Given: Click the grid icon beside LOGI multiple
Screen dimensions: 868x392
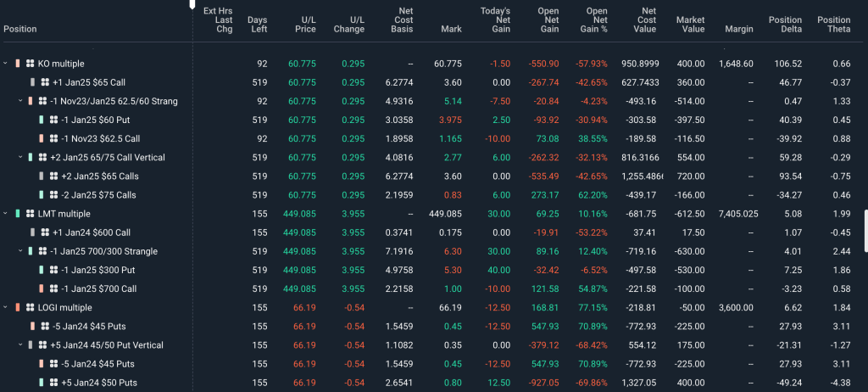Looking at the screenshot, I should coord(30,307).
